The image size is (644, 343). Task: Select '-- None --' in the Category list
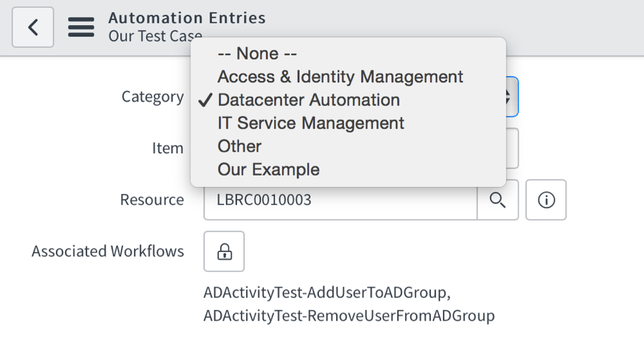coord(257,54)
